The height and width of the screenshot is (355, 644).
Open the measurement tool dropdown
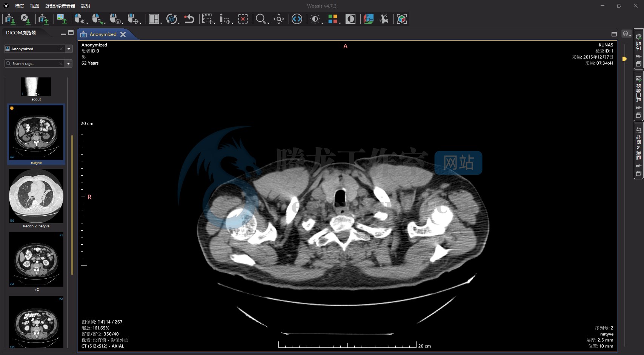(208, 19)
